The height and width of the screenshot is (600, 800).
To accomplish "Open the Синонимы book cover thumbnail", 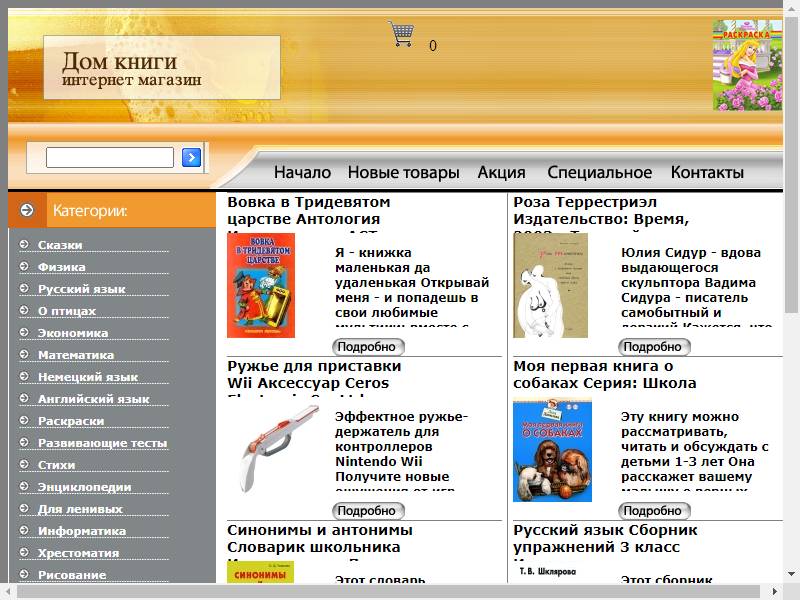I will click(260, 572).
